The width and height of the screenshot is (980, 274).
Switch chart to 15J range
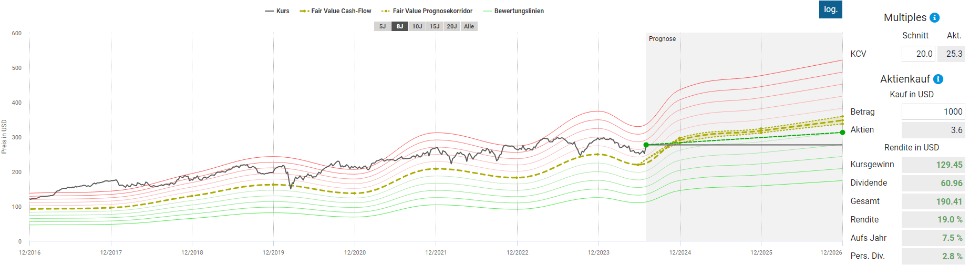click(x=434, y=26)
